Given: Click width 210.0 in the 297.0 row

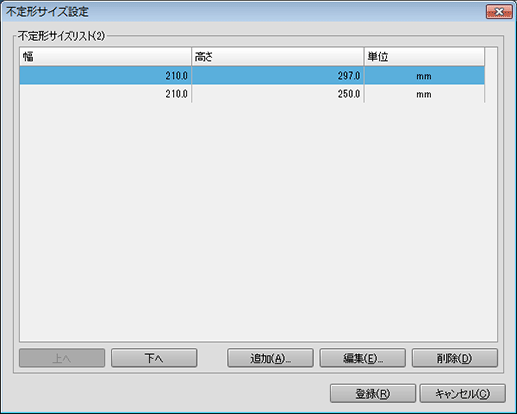Looking at the screenshot, I should (x=176, y=76).
